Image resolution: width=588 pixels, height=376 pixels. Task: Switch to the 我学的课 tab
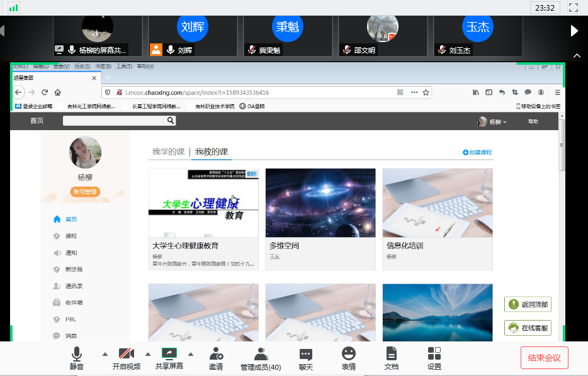coord(168,152)
